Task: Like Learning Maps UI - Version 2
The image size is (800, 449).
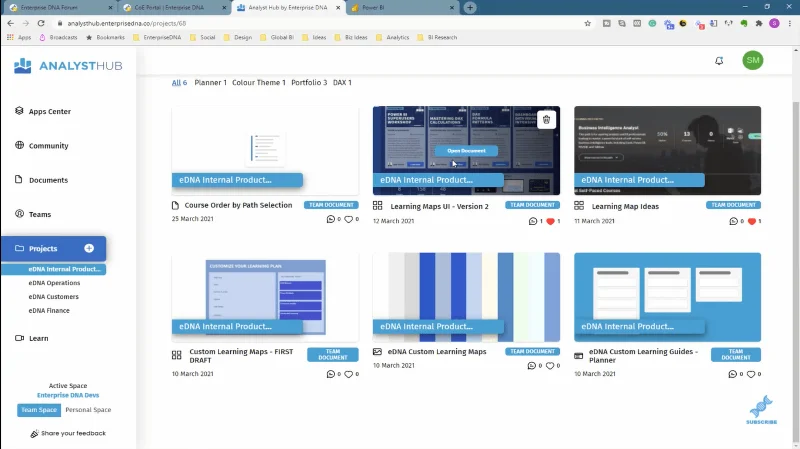Action: (x=550, y=221)
